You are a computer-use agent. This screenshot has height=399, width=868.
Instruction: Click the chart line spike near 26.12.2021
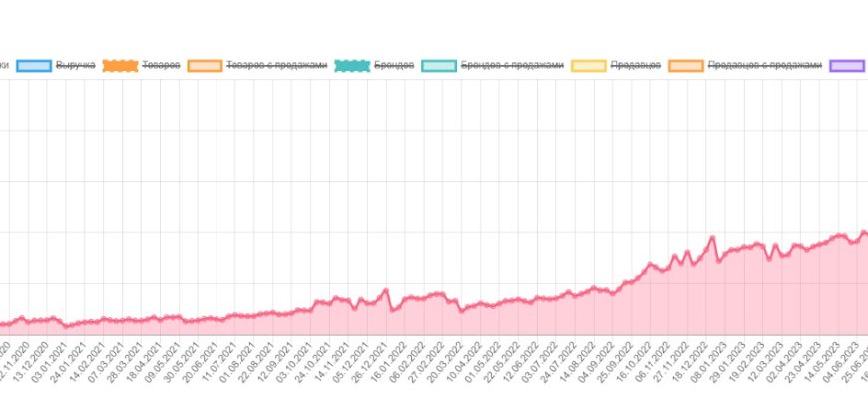(386, 290)
